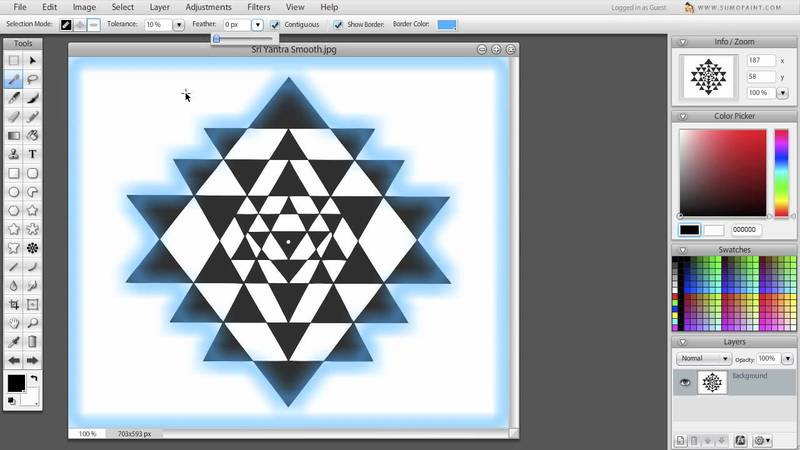
Task: Click the Redo right arrow in Tools
Action: [x=32, y=361]
